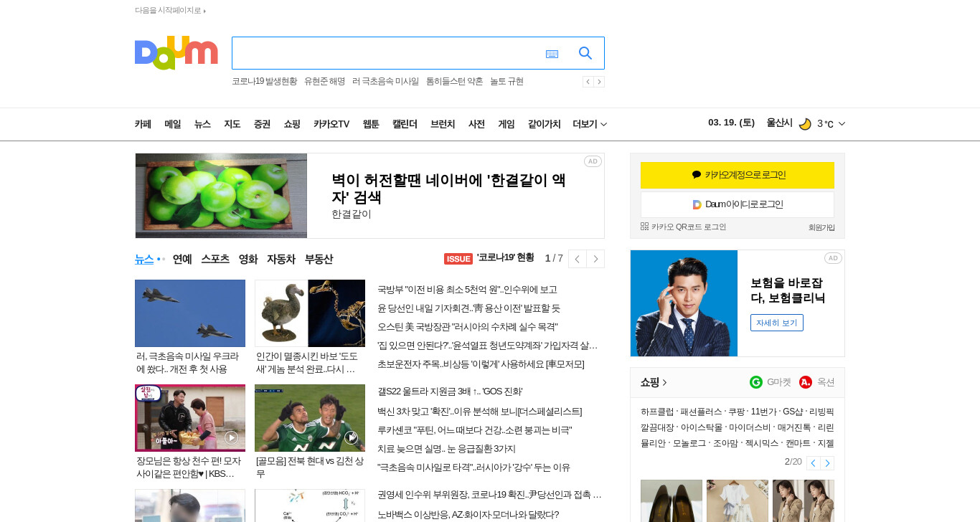
Task: Open the 캘린더 menu item
Action: pyautogui.click(x=405, y=124)
